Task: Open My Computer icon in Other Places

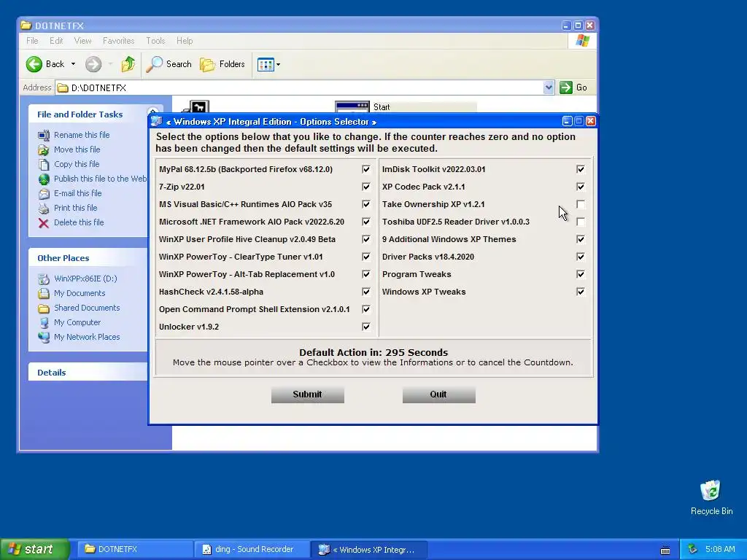Action: [x=43, y=323]
